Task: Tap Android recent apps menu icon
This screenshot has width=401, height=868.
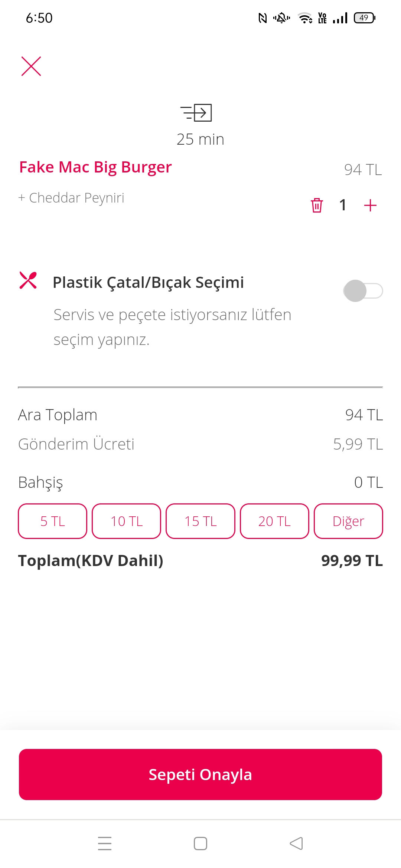Action: 105,843
